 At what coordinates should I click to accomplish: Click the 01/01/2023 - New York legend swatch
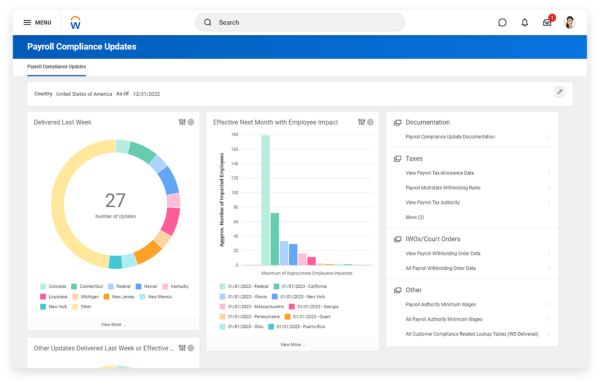pos(274,297)
